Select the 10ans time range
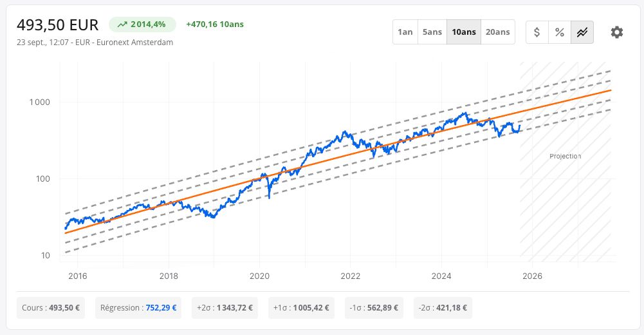The height and width of the screenshot is (335, 644). pyautogui.click(x=464, y=32)
